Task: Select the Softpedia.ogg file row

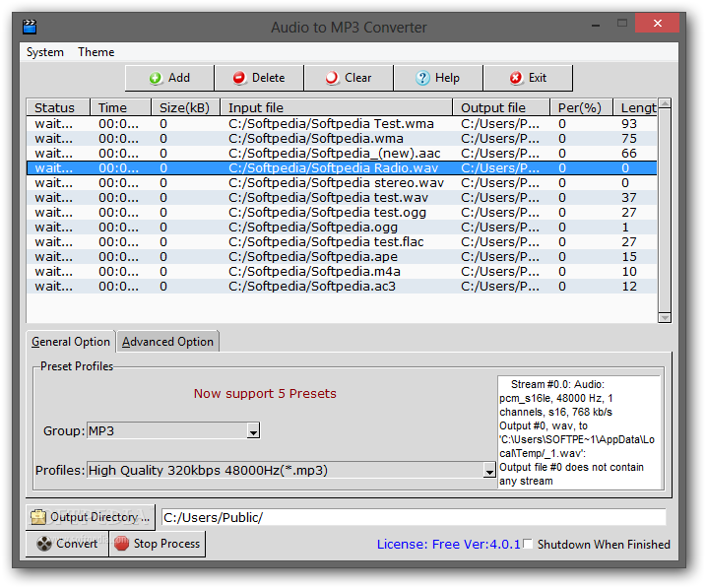Action: pyautogui.click(x=342, y=228)
